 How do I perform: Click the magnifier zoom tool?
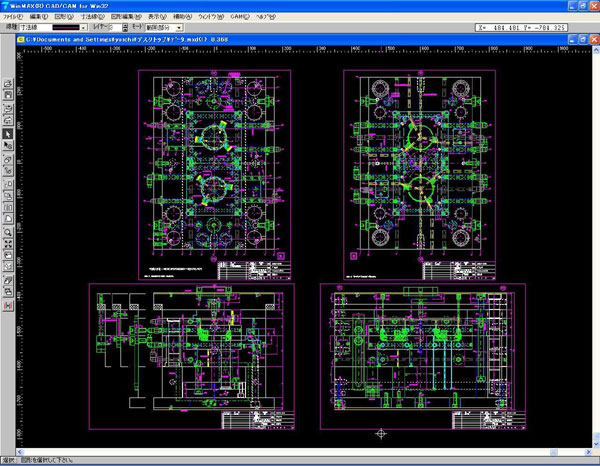[x=8, y=232]
